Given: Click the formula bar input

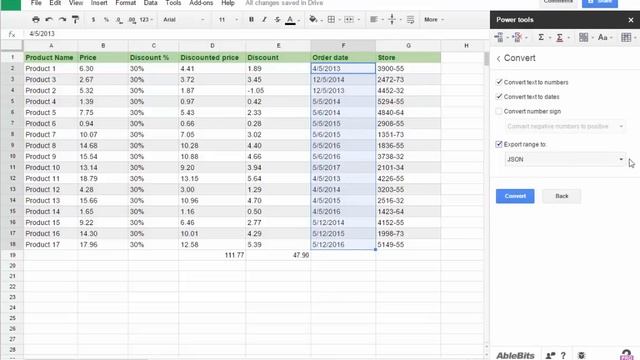Looking at the screenshot, I should click(257, 34).
